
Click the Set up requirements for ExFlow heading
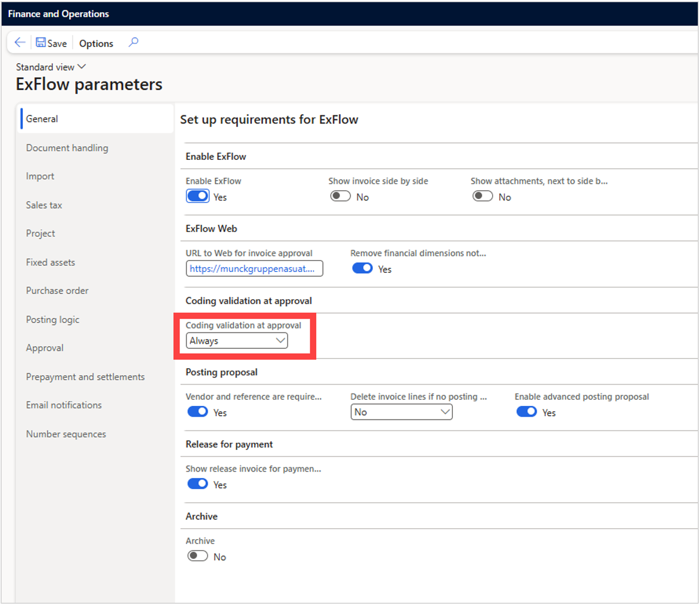[x=269, y=120]
